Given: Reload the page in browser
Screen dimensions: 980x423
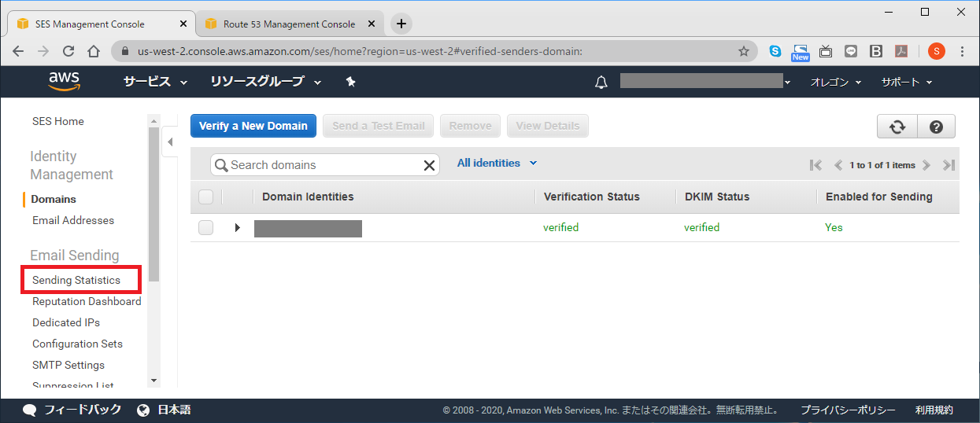Looking at the screenshot, I should [x=68, y=51].
